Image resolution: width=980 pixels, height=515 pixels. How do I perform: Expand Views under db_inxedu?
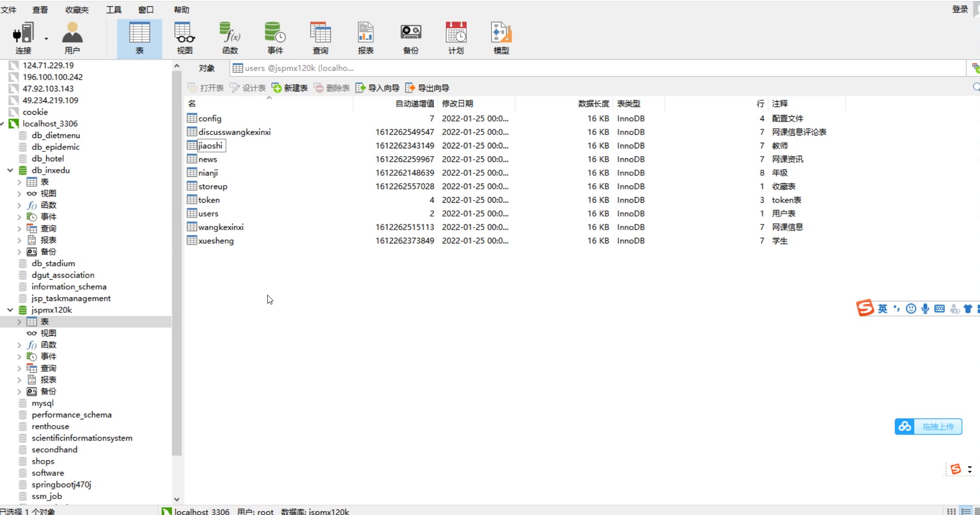point(19,193)
